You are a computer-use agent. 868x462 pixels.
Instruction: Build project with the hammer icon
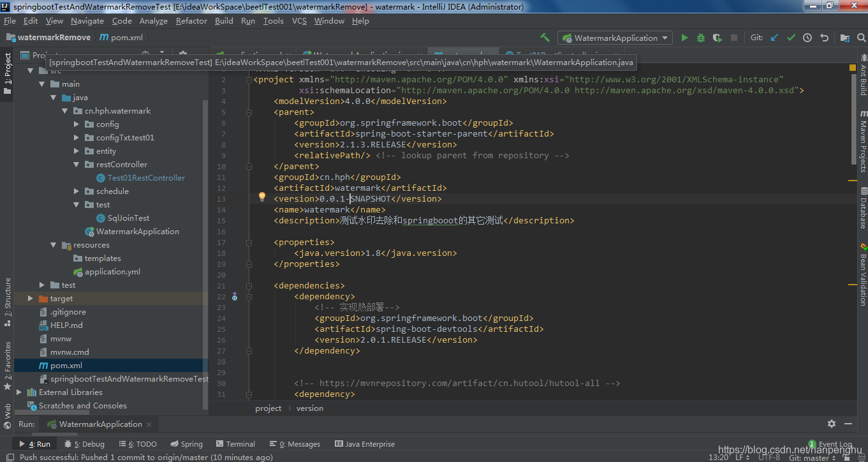(545, 38)
